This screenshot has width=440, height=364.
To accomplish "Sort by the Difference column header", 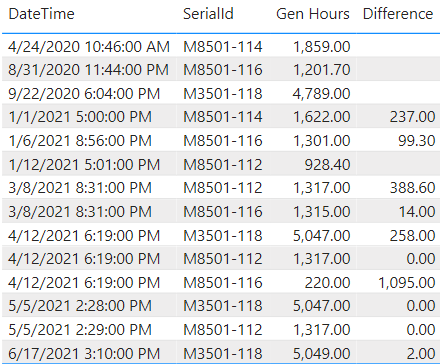I will (398, 14).
